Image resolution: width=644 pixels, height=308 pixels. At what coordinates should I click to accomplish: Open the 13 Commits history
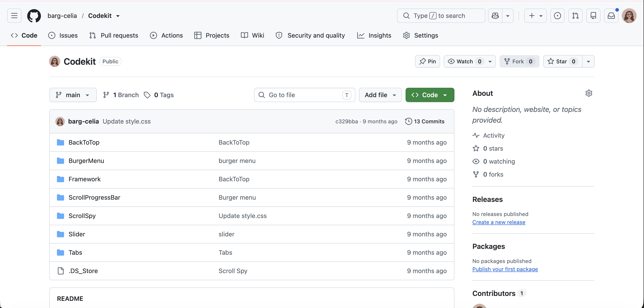coord(425,121)
